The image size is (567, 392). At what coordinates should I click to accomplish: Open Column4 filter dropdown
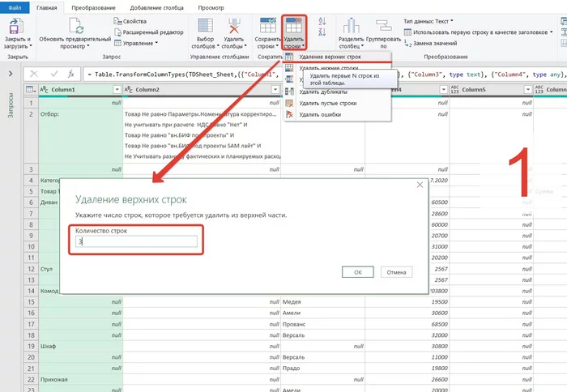point(443,89)
